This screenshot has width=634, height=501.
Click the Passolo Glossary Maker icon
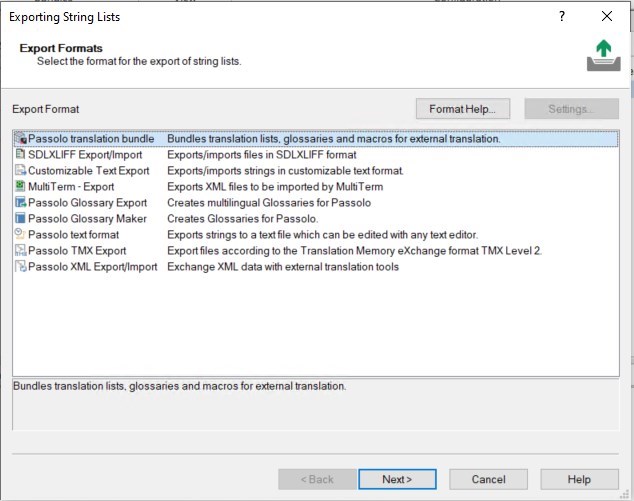pos(21,219)
